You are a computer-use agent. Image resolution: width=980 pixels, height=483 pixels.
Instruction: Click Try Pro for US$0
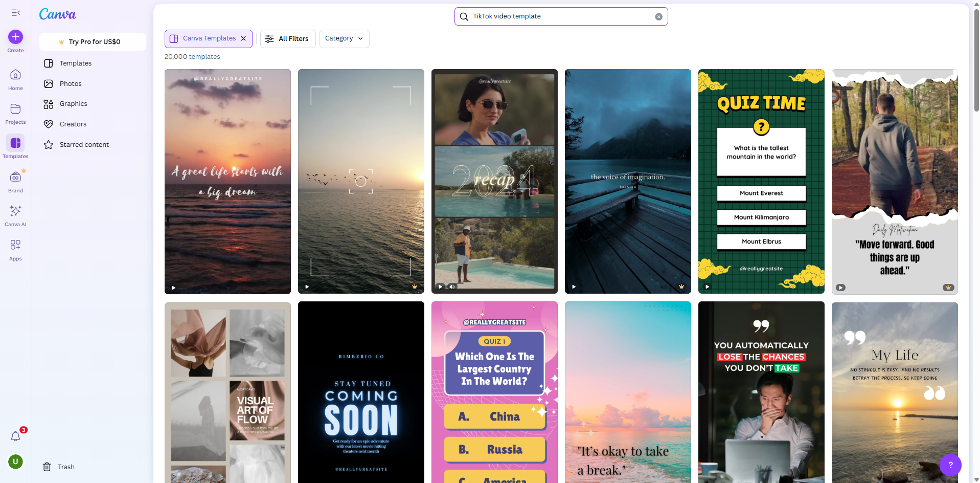[93, 41]
